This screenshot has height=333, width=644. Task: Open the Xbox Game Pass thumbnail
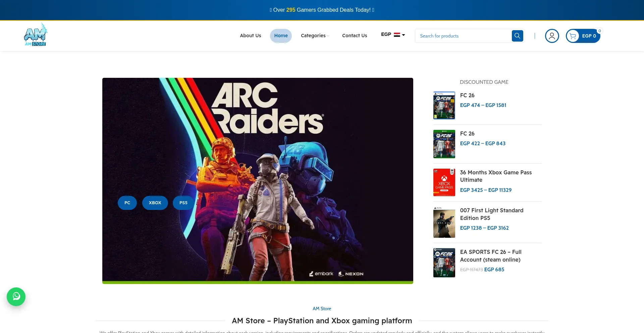point(444,182)
